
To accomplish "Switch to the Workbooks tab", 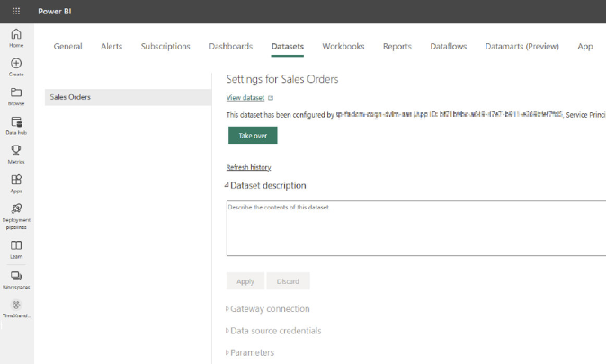I will pos(343,46).
